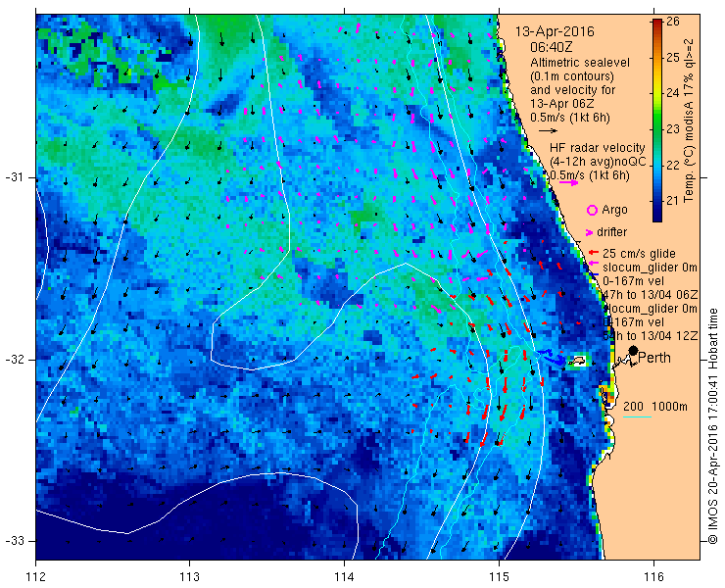Click the magenta HF radar legend arrow
The width and height of the screenshot is (725, 588).
[x=568, y=182]
